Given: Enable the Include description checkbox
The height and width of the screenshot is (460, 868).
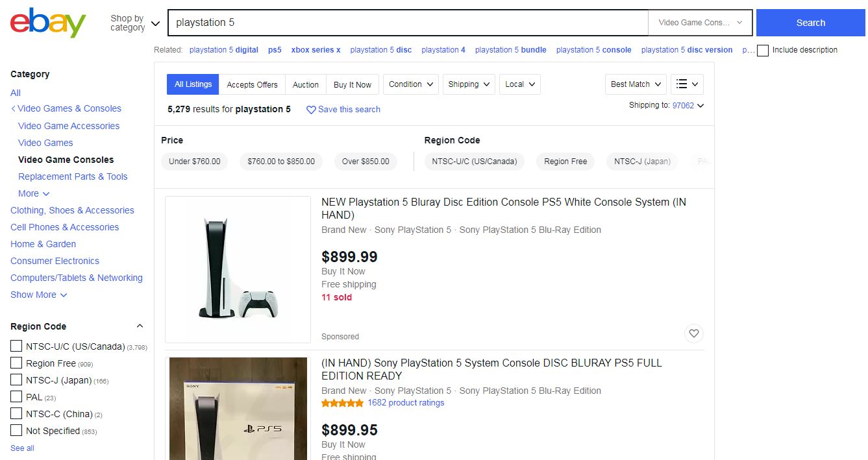Looking at the screenshot, I should pyautogui.click(x=763, y=50).
